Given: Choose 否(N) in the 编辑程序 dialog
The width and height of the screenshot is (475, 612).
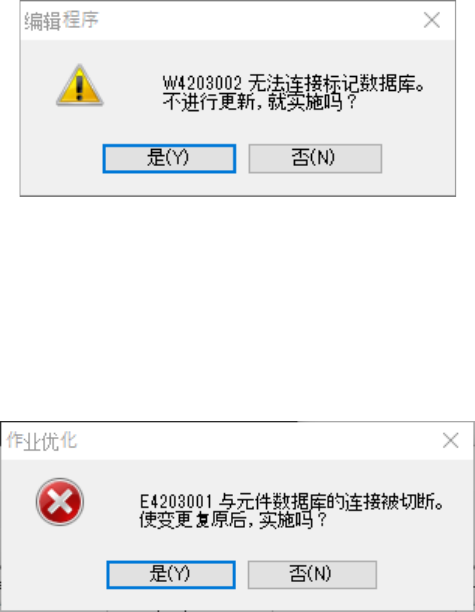Looking at the screenshot, I should [315, 158].
